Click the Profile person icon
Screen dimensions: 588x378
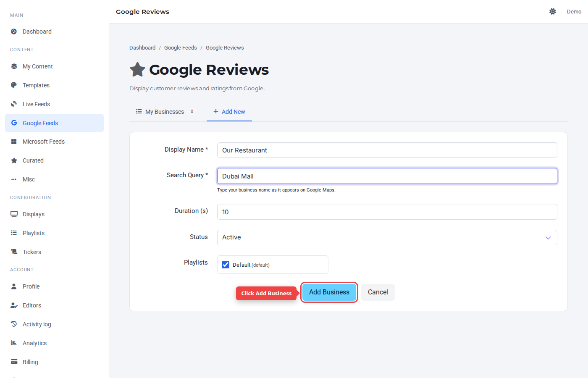pos(14,286)
